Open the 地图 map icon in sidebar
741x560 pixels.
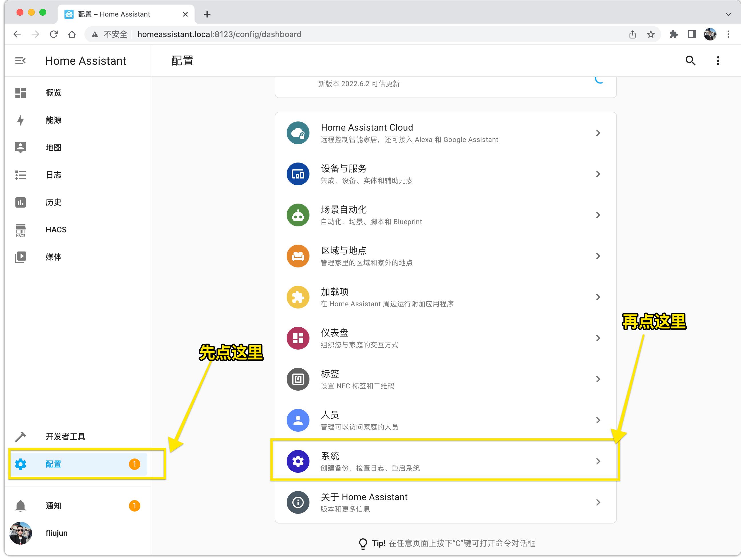(20, 147)
